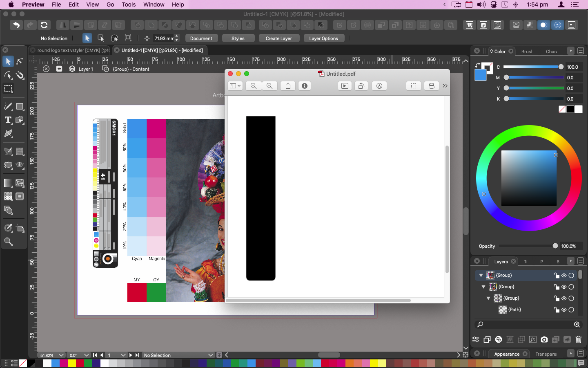Click the zoom out button in PDF preview

click(x=254, y=86)
